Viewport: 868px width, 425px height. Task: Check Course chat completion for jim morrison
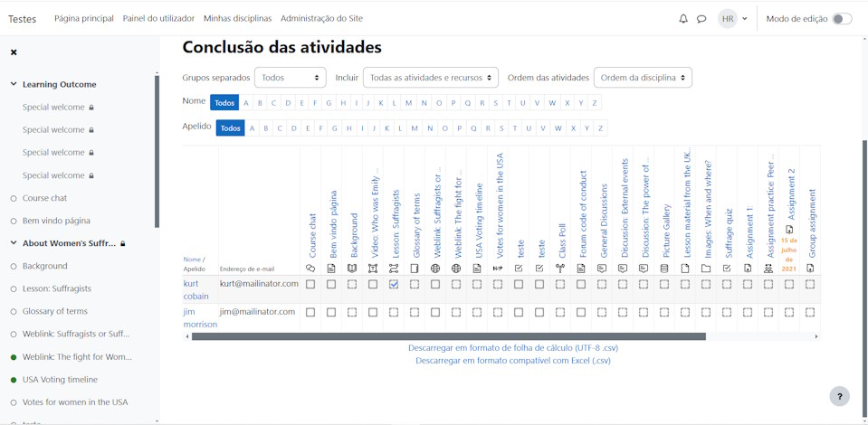tap(310, 312)
